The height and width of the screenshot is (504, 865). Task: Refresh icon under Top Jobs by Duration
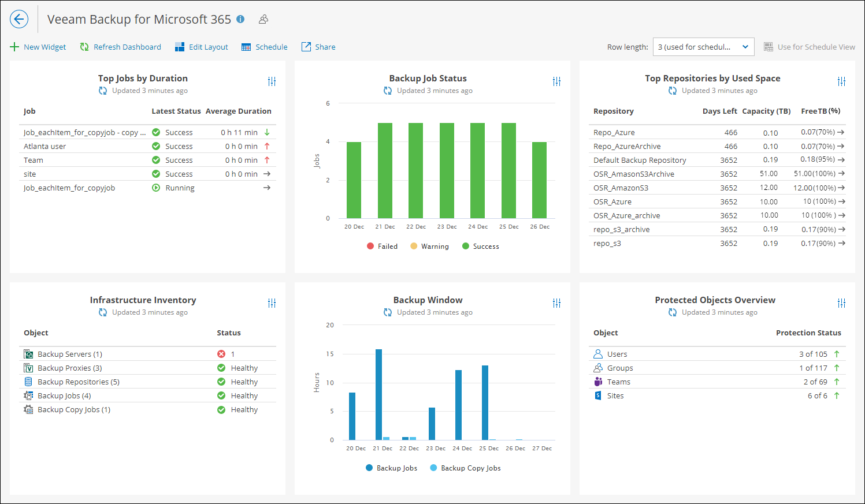[x=103, y=91]
